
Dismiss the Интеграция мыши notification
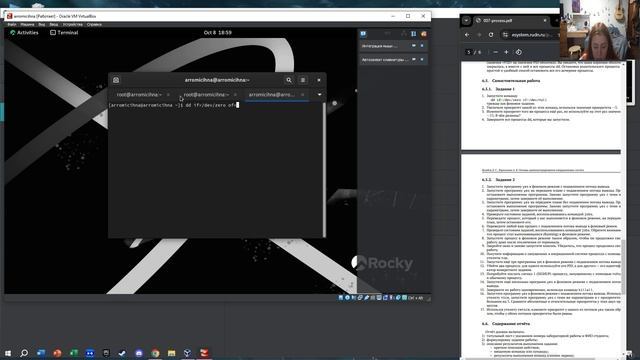422,46
